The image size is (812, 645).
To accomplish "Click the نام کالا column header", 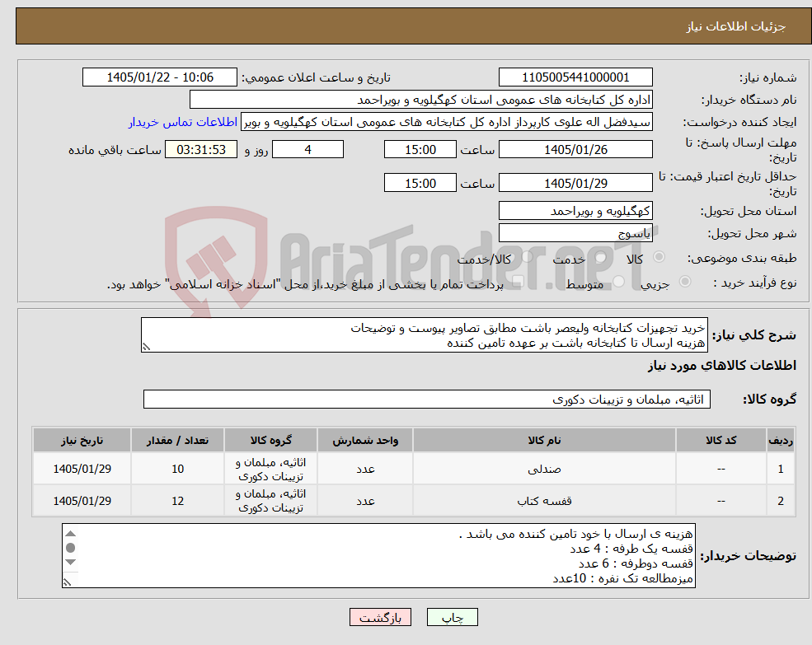I will [544, 440].
